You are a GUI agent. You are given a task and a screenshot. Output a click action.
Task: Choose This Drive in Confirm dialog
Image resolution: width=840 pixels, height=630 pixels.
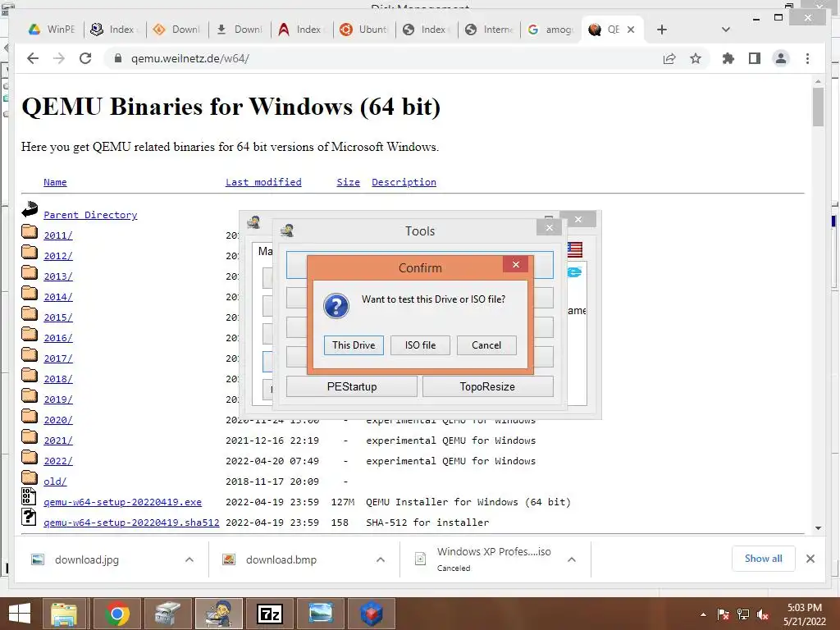pyautogui.click(x=354, y=345)
